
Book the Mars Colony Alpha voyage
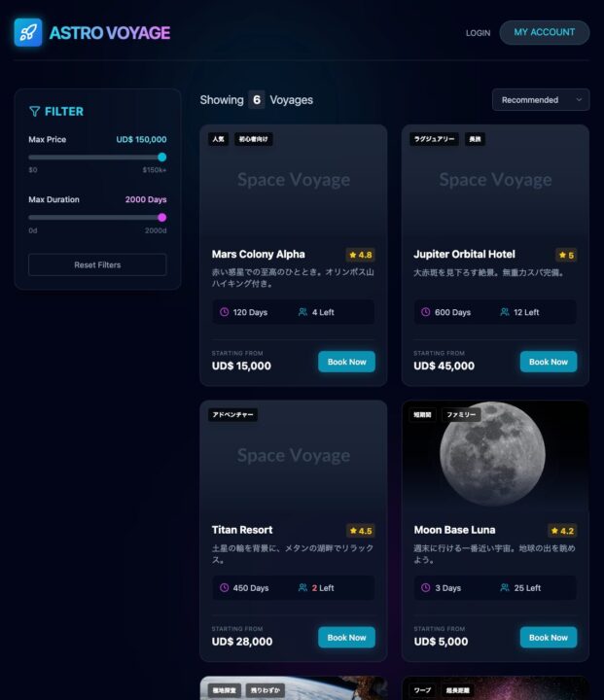click(x=346, y=362)
